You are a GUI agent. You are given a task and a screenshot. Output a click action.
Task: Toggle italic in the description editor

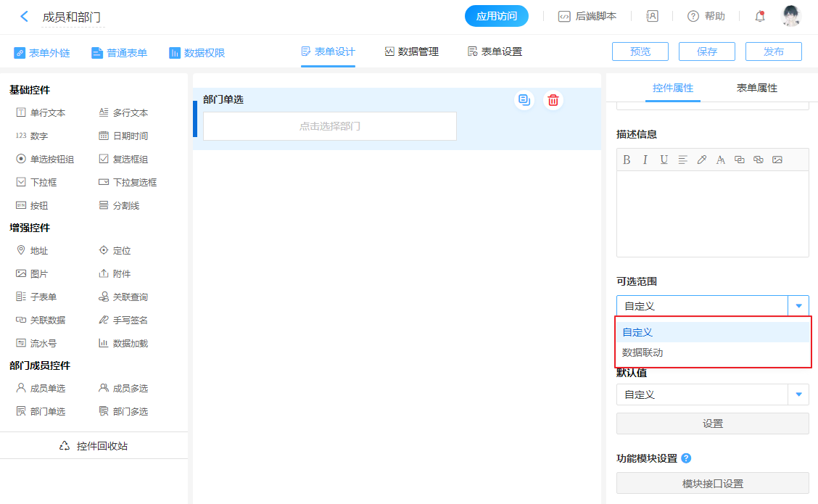pyautogui.click(x=645, y=160)
